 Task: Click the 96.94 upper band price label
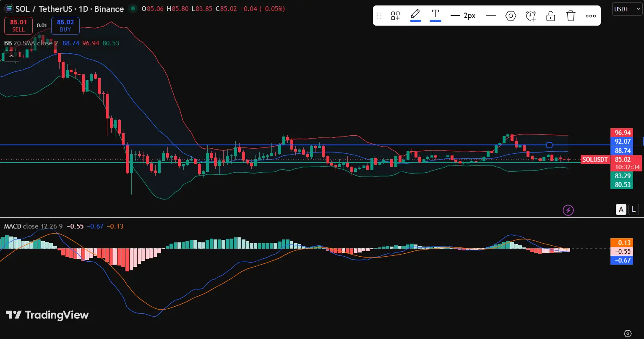[621, 133]
